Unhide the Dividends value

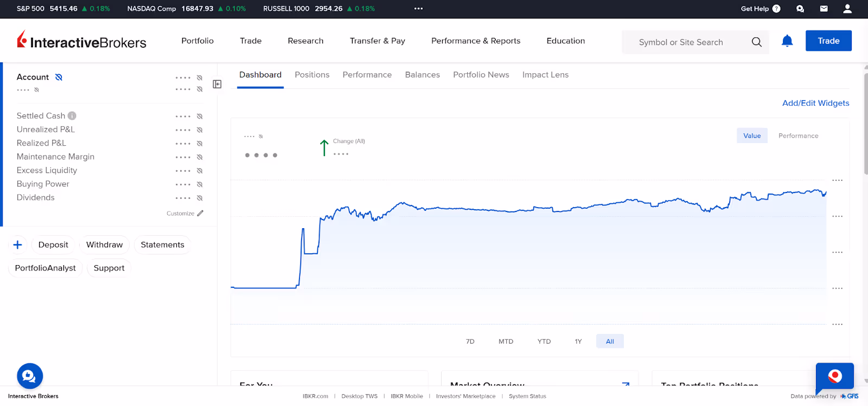click(x=200, y=198)
